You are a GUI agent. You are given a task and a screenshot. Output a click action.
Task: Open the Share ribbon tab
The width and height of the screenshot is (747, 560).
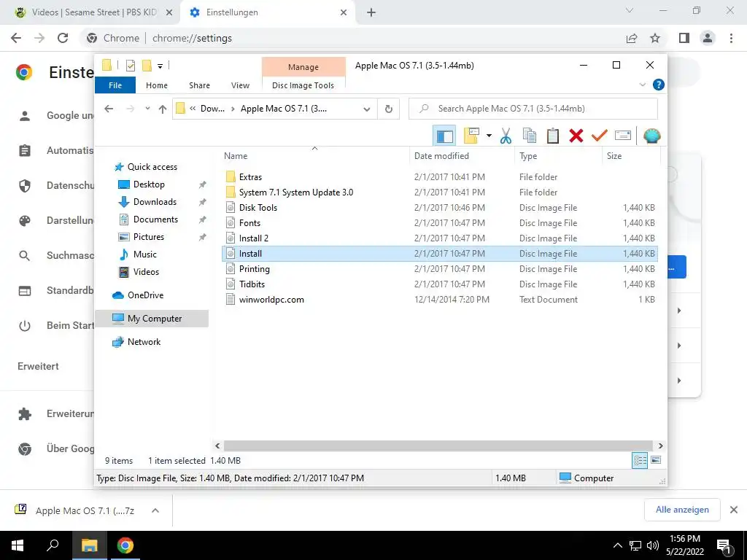[199, 85]
